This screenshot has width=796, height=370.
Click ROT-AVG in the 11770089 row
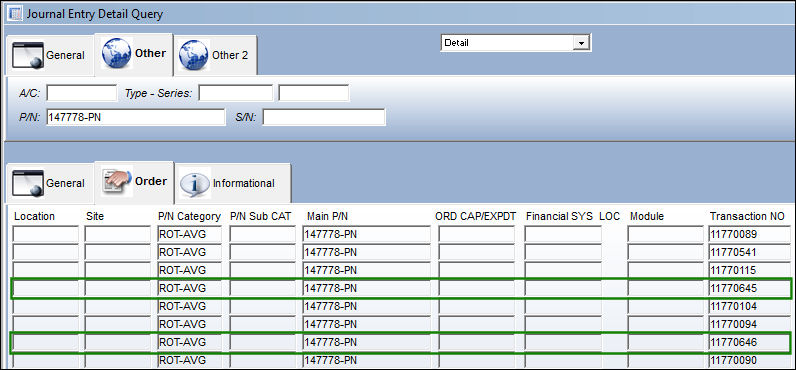point(190,234)
